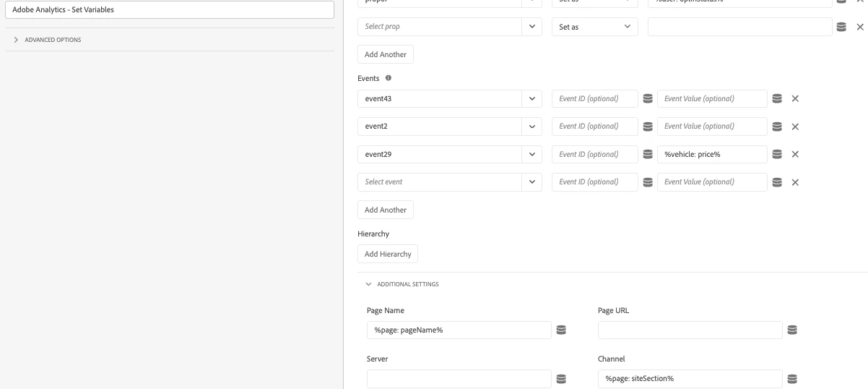The width and height of the screenshot is (868, 389).
Task: Show the Events info tooltip icon
Action: [389, 78]
